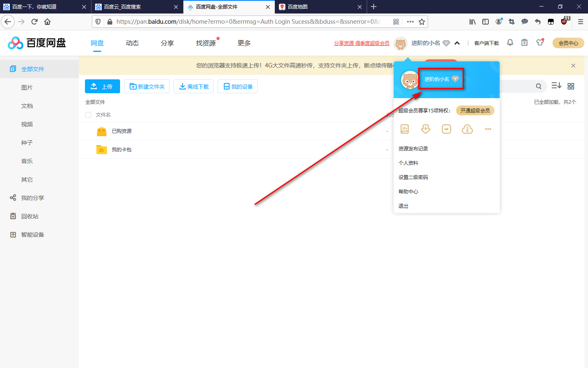Show more privileges ellipsis icon
This screenshot has width=588, height=368.
pos(488,129)
